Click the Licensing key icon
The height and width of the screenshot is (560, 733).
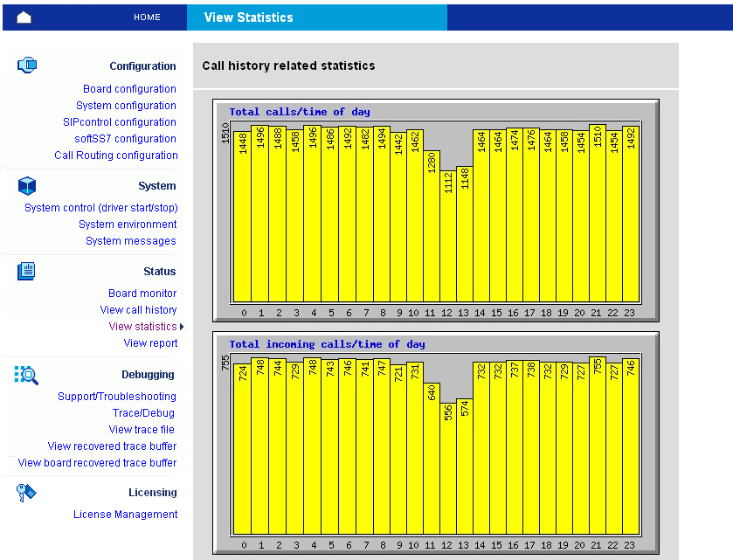pos(26,493)
